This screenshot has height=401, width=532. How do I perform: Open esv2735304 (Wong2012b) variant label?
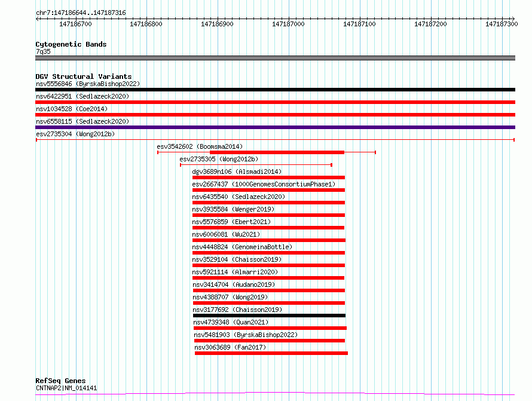coord(75,134)
